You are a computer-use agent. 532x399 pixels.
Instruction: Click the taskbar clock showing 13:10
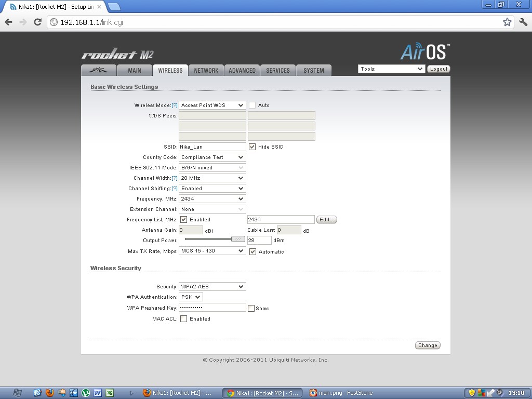pyautogui.click(x=516, y=393)
